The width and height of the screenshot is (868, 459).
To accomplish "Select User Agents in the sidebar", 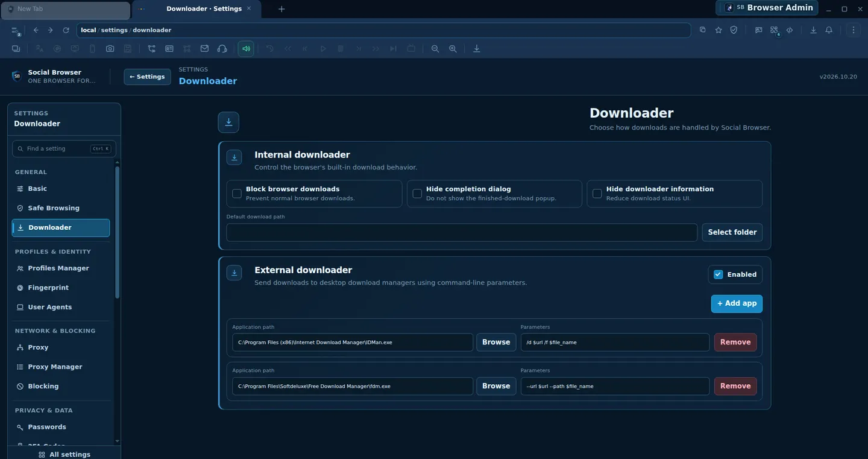I will [61, 307].
